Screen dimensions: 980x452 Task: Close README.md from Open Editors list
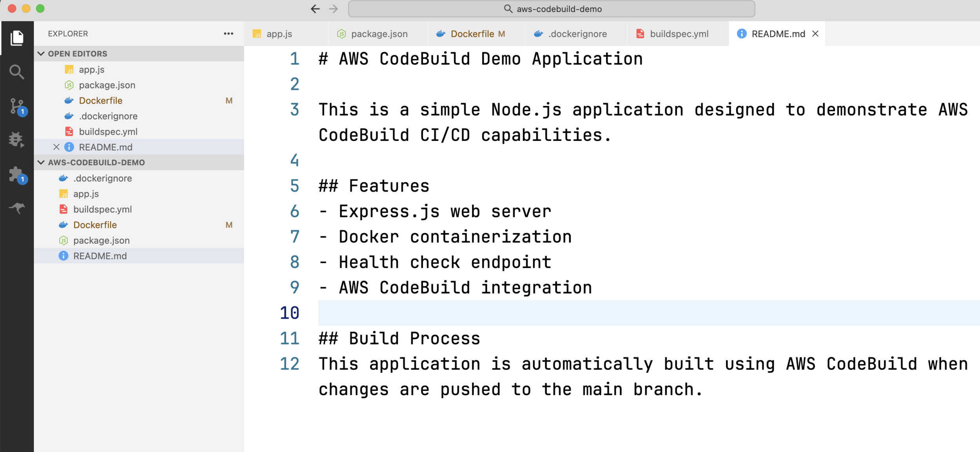pyautogui.click(x=56, y=147)
